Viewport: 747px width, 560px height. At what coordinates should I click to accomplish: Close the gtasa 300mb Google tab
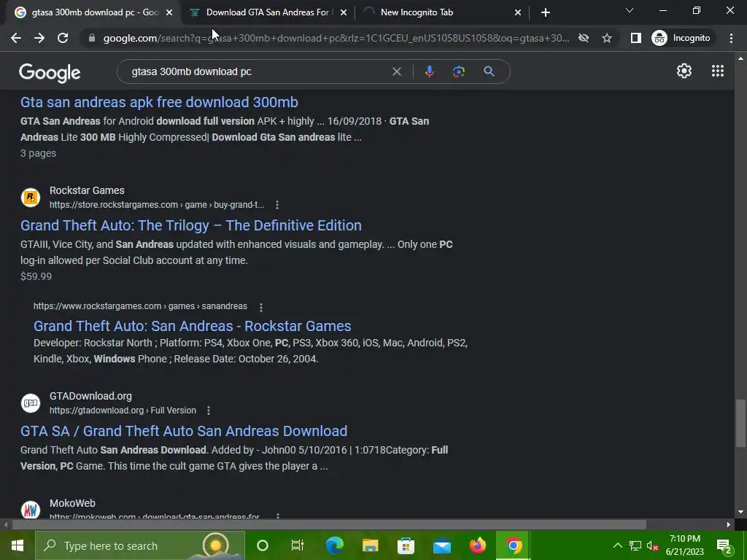[169, 12]
